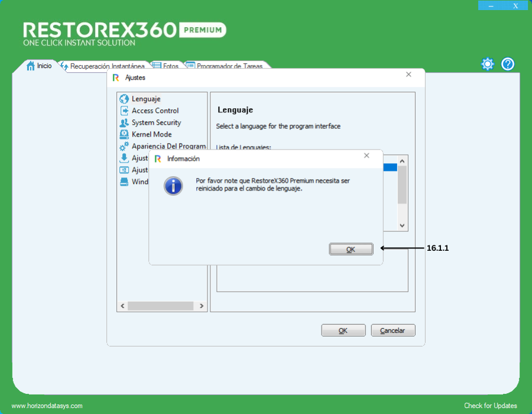Select System Security in settings list
Image resolution: width=532 pixels, height=414 pixels.
[x=156, y=122]
